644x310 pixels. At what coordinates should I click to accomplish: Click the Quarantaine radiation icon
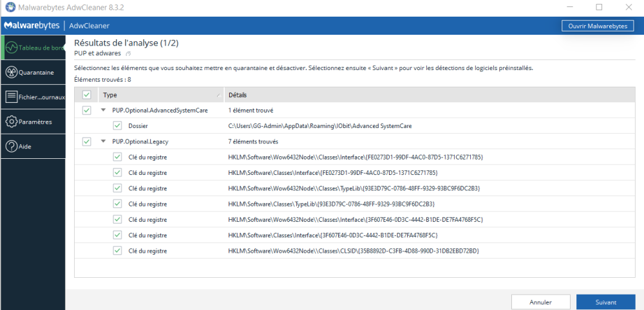pos(12,73)
